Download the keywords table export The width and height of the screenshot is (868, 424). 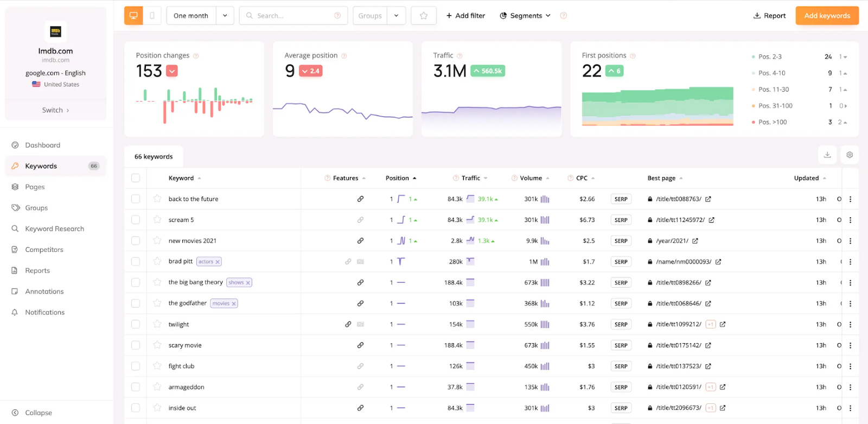827,155
